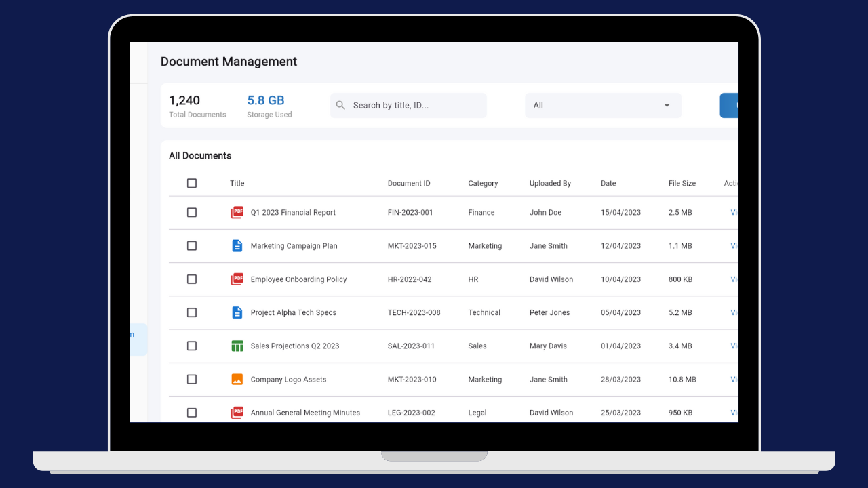Select the PDF icon for Employee Onboarding Policy
868x488 pixels.
tap(237, 279)
